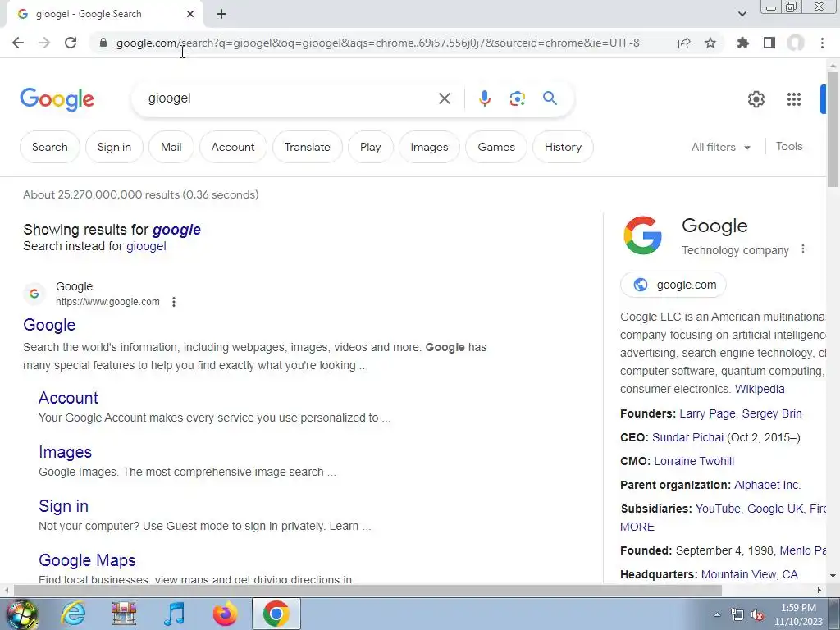The image size is (840, 630).
Task: Click the browser forward arrow
Action: pyautogui.click(x=44, y=43)
